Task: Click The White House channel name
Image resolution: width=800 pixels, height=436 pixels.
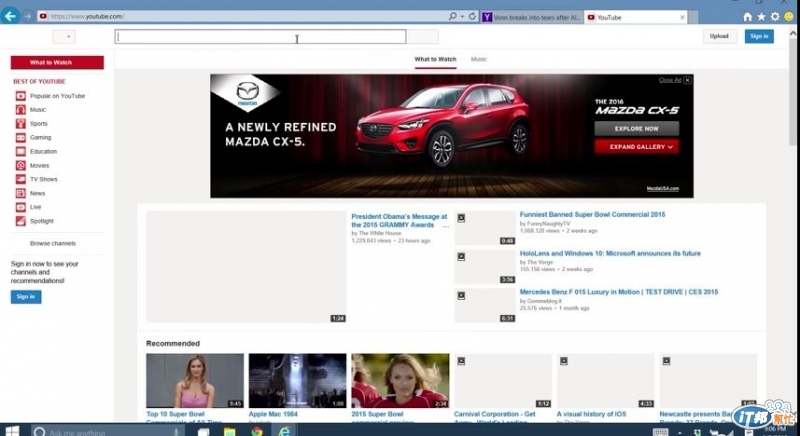Action: 380,233
